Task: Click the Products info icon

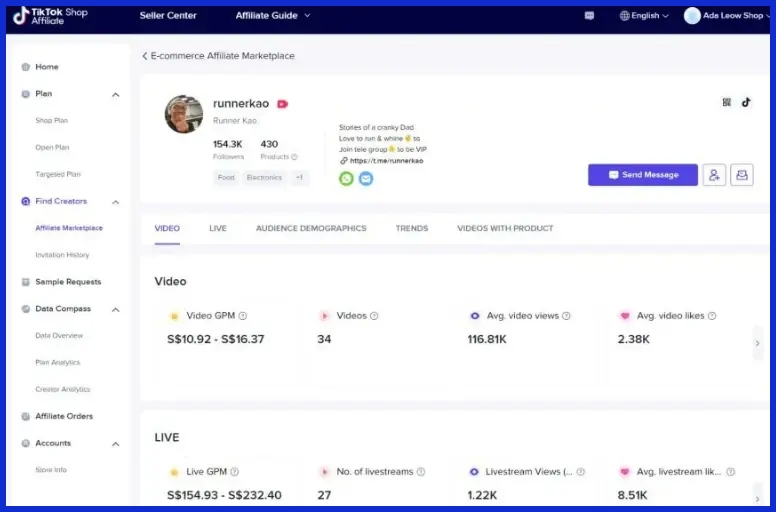Action: (x=294, y=157)
